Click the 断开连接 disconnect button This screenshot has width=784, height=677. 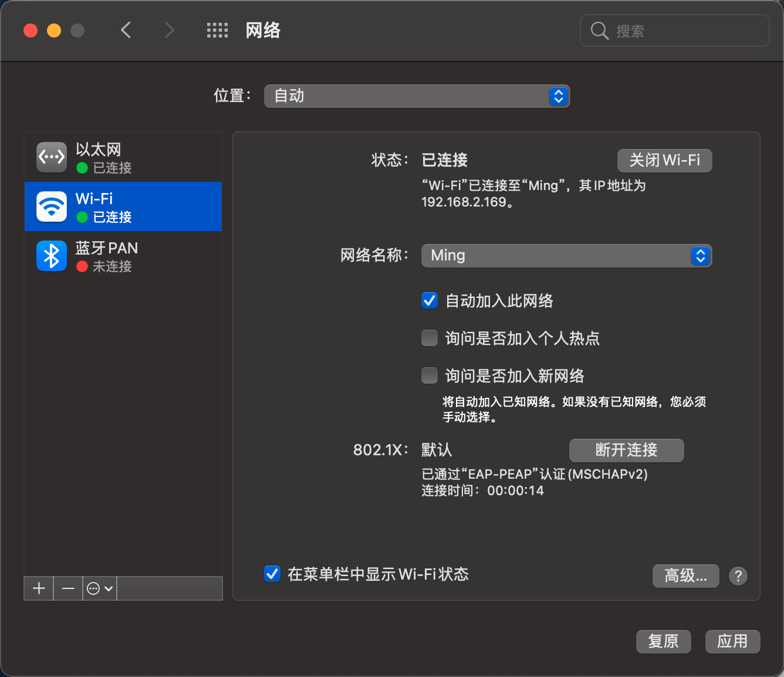click(626, 450)
